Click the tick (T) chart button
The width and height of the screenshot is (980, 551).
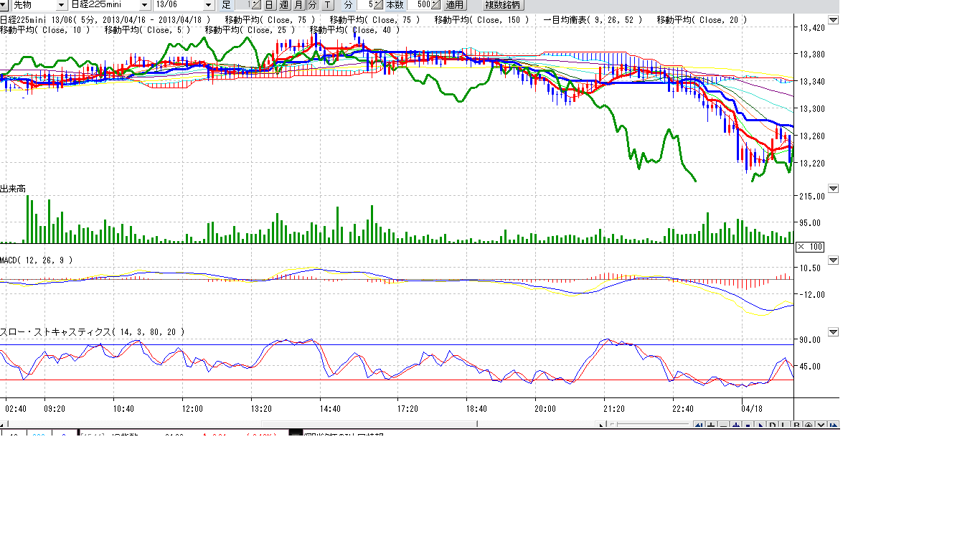(327, 5)
